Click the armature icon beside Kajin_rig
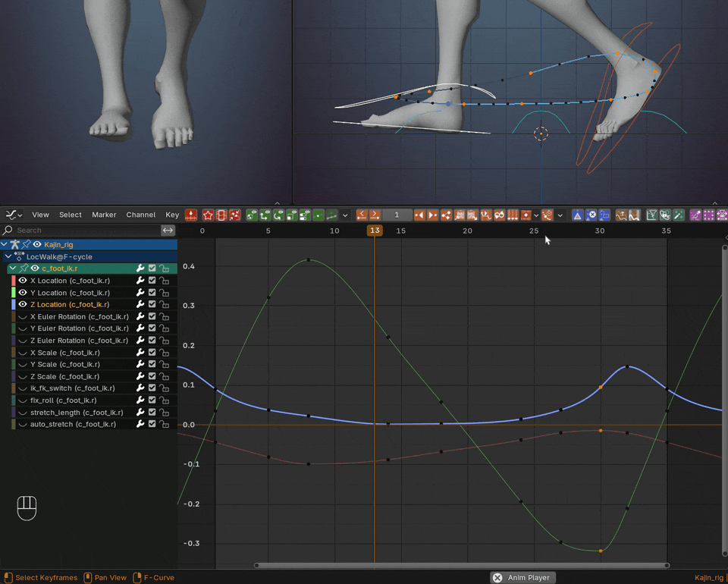728x584 pixels. click(x=15, y=245)
